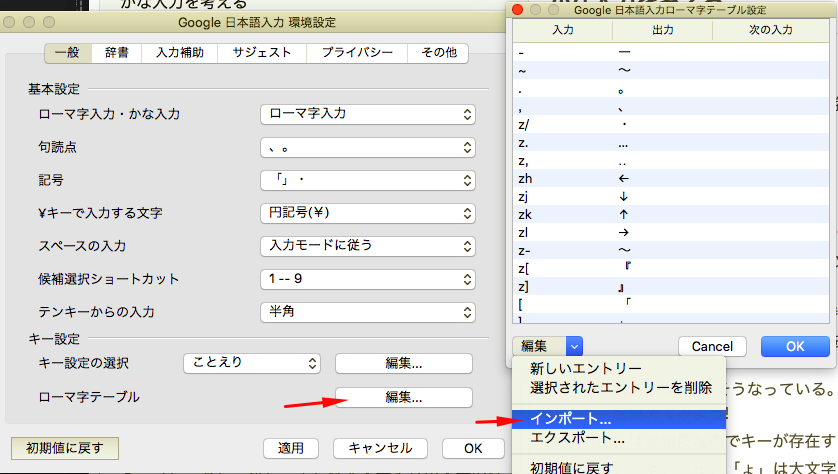Image resolution: width=838 pixels, height=474 pixels.
Task: Click Cancel in the romaji table dialog
Action: tap(712, 346)
